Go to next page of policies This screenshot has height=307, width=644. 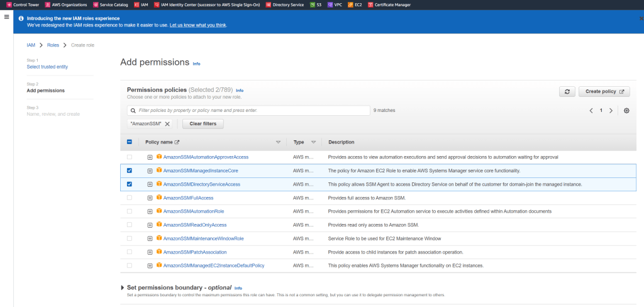point(611,111)
